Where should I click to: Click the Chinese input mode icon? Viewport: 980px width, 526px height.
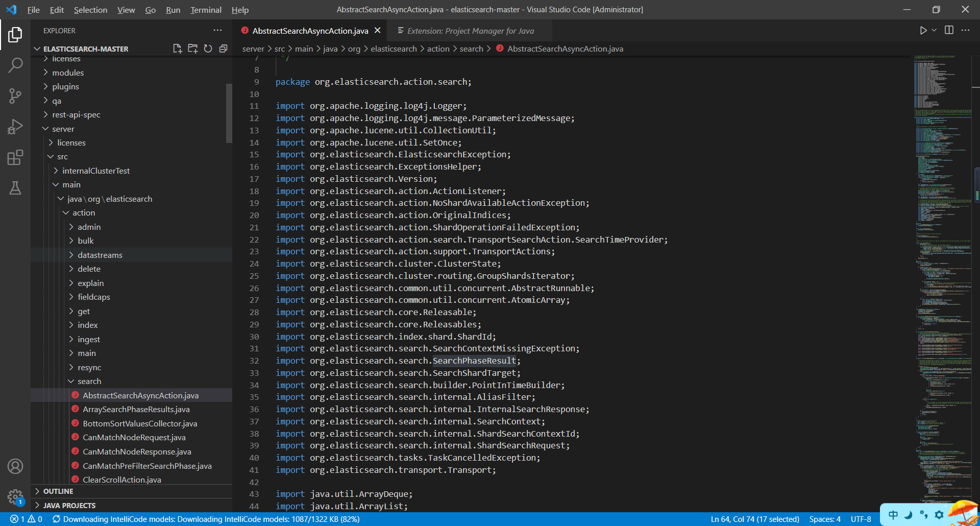pyautogui.click(x=893, y=515)
